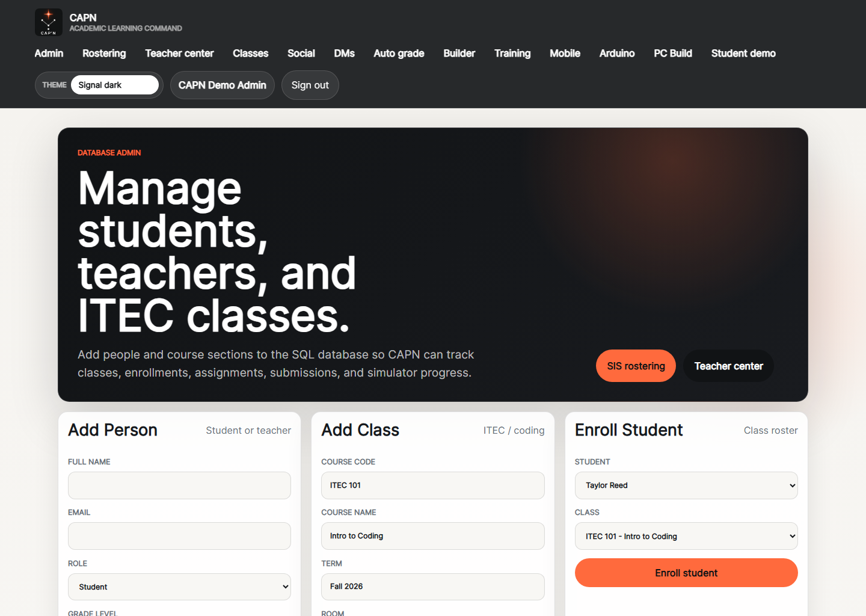Click the 'Add Person' heading
The image size is (866, 616).
tap(112, 430)
